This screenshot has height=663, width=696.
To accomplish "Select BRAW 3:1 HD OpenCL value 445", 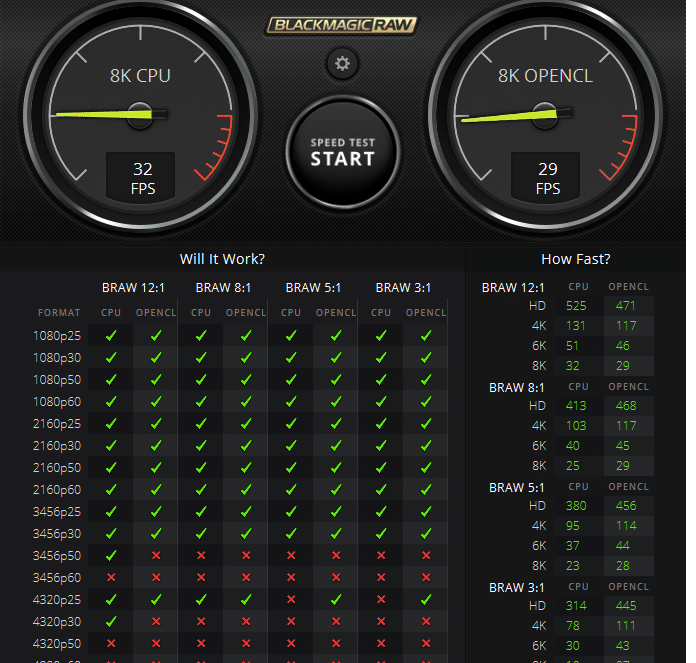I will [626, 606].
